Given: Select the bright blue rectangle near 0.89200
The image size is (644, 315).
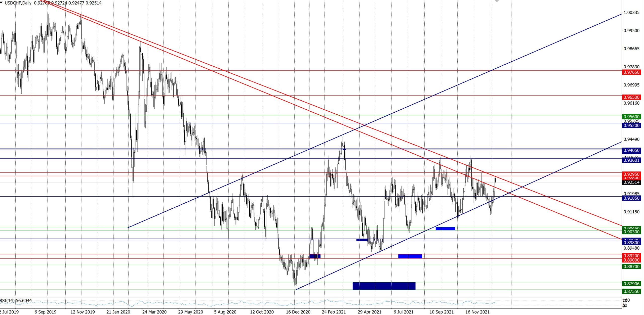Looking at the screenshot, I should click(x=410, y=256).
